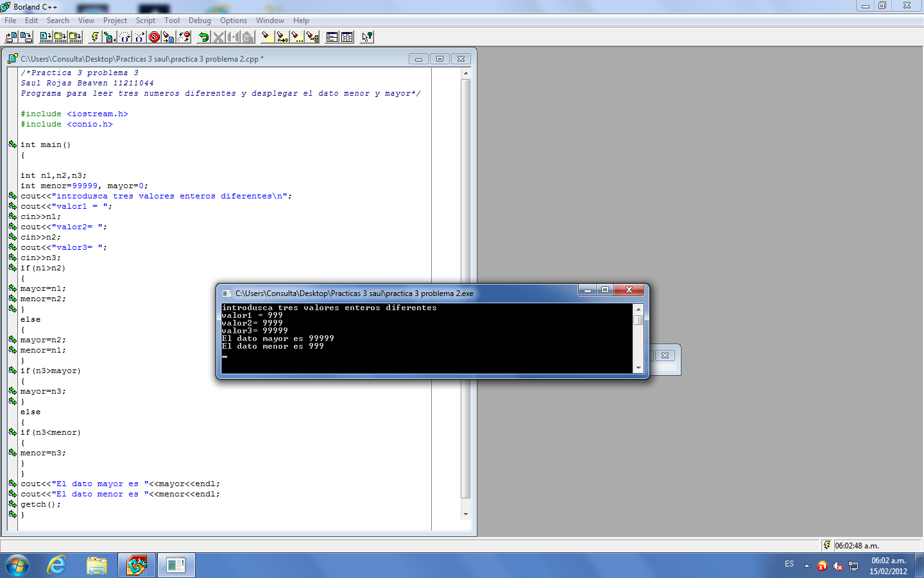Toggle a breakpoint with the stop-sign icon
Image resolution: width=924 pixels, height=578 pixels.
[154, 37]
